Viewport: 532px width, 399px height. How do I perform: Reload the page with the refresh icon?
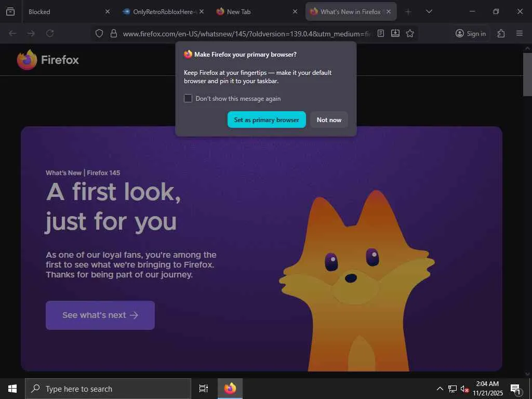point(50,33)
